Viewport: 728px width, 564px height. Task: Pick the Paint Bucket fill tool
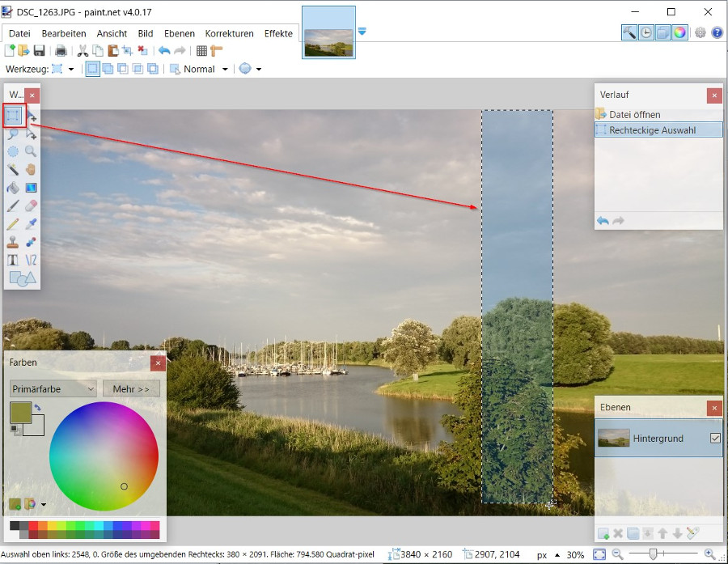pos(13,188)
